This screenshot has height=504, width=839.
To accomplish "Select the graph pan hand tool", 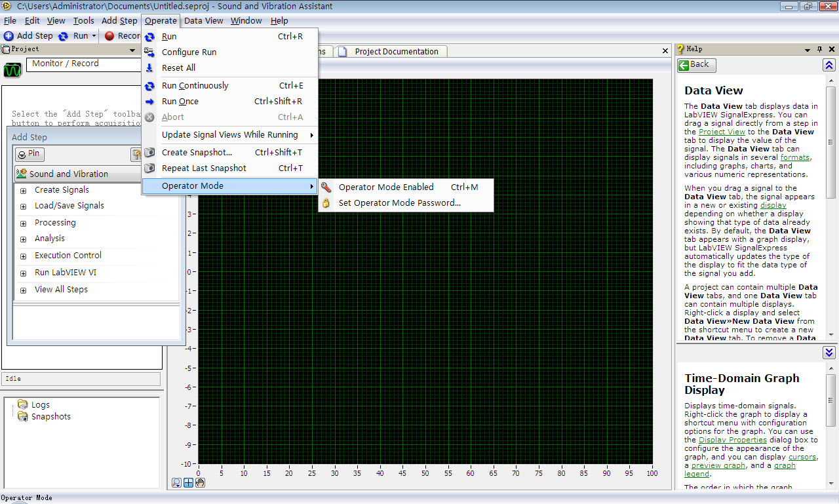I will tap(200, 483).
